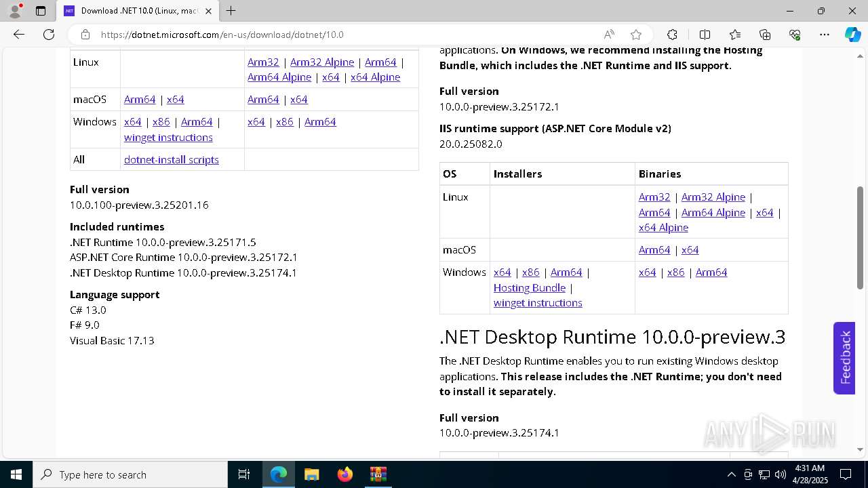The height and width of the screenshot is (488, 868).
Task: Click the page vertical scrollbar thumb
Action: [861, 237]
